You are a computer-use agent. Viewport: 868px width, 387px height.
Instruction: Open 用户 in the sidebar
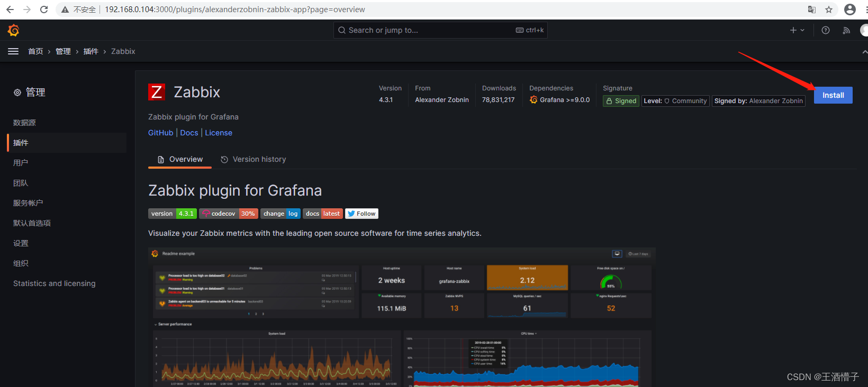67,163
